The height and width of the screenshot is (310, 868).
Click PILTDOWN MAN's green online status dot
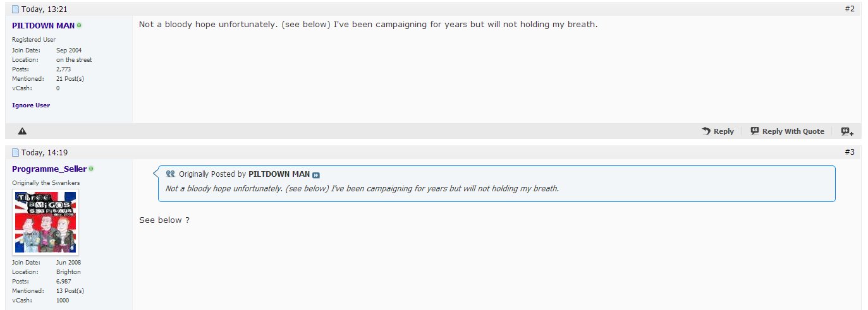tap(79, 25)
